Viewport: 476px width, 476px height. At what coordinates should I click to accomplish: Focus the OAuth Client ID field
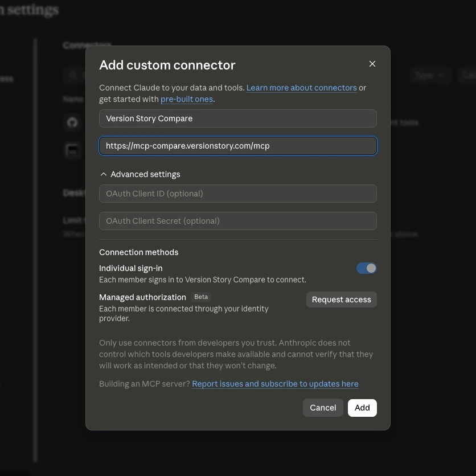point(237,194)
